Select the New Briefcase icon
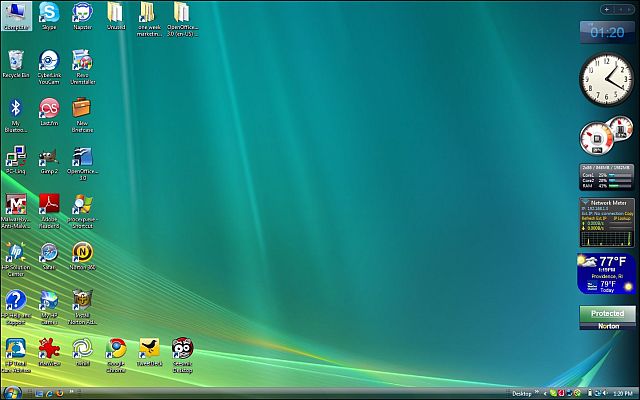 82,115
